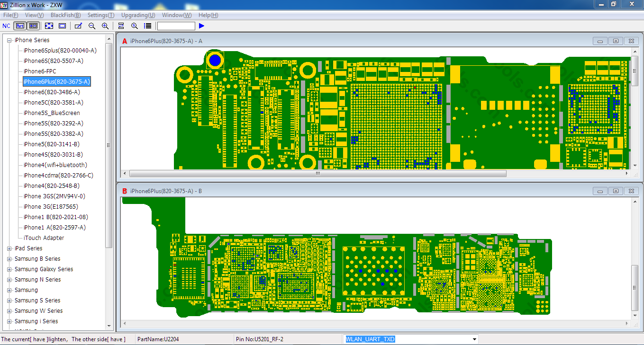This screenshot has width=644, height=345.
Task: Focus the toolbar search input box
Action: point(176,26)
